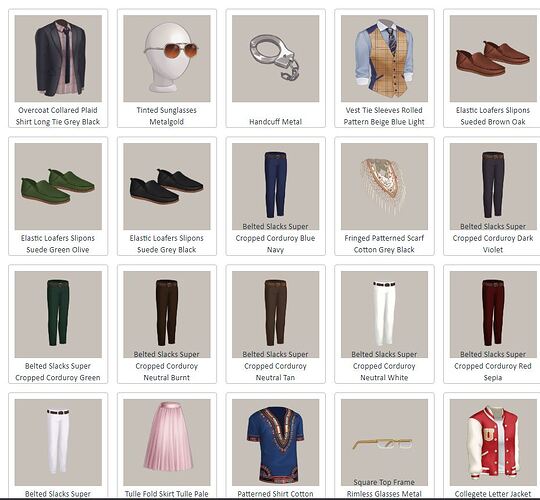
Task: Select the Overcoat Collared Plaid Shirt item
Action: coord(58,68)
